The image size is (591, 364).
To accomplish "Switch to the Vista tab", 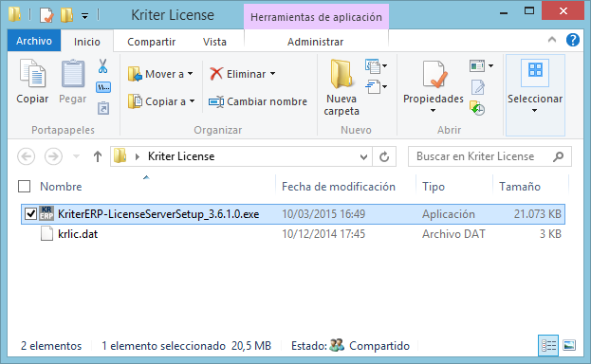I will 214,42.
